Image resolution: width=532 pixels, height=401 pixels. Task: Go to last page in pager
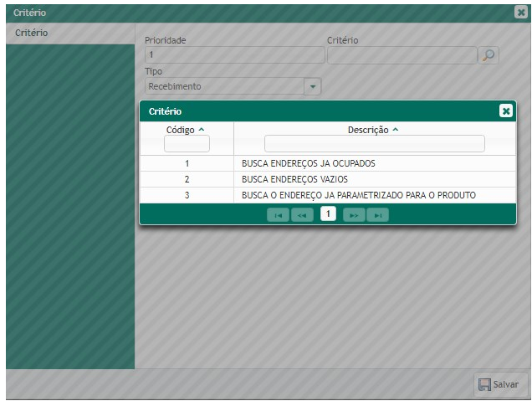coord(377,215)
